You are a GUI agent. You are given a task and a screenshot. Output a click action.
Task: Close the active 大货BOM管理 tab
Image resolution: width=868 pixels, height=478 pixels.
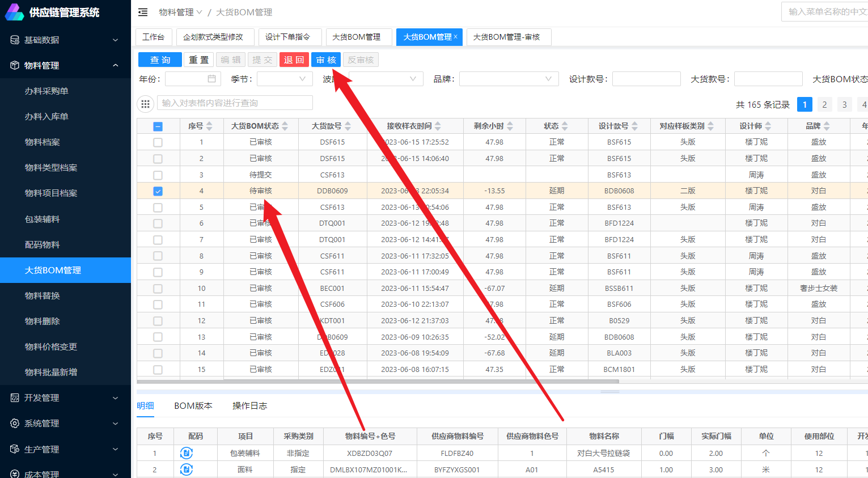coord(456,37)
